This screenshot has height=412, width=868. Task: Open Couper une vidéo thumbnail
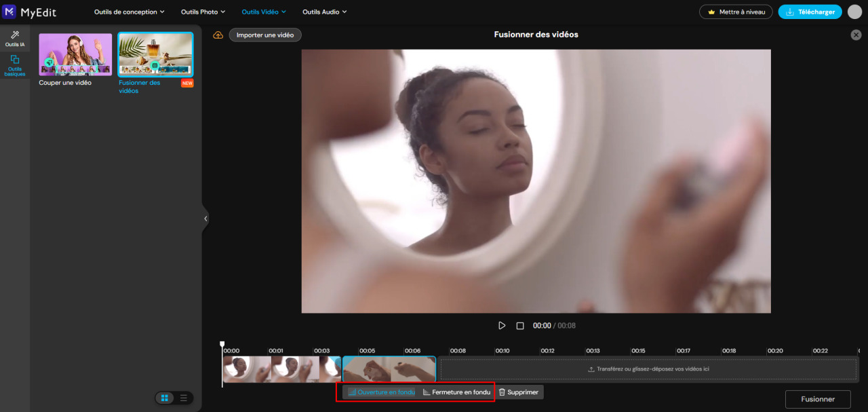75,54
